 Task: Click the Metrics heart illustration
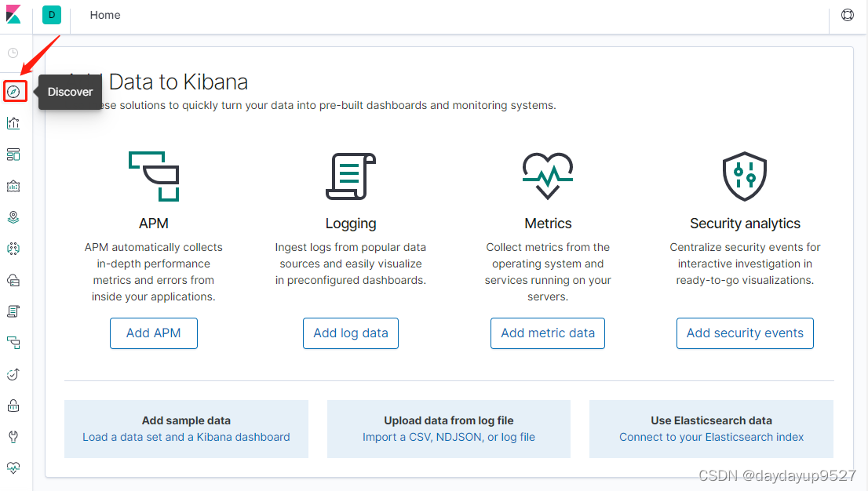click(x=548, y=176)
